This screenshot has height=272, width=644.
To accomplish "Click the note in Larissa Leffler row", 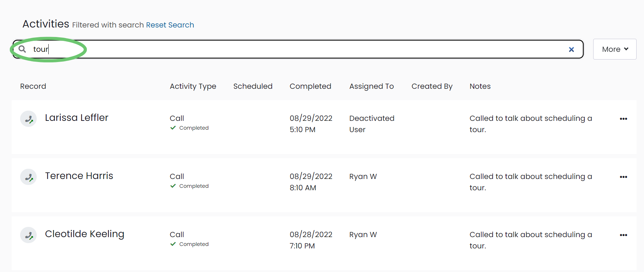I will pos(531,124).
